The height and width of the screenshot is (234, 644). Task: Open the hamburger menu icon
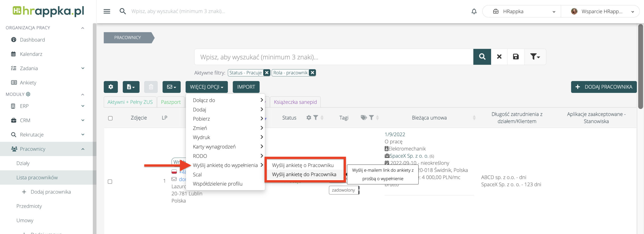coord(107,11)
